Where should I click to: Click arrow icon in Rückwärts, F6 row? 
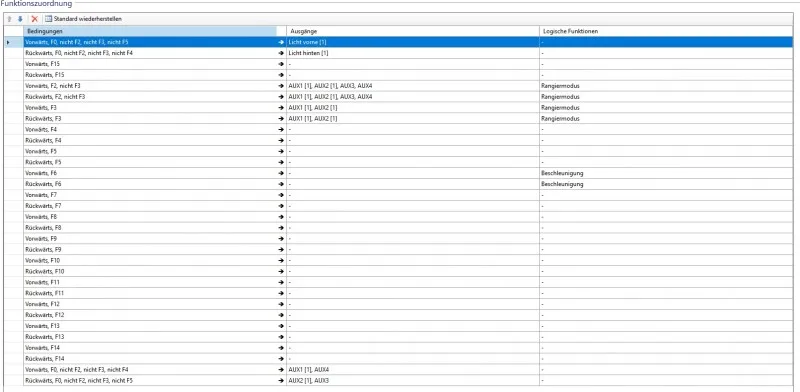(281, 184)
